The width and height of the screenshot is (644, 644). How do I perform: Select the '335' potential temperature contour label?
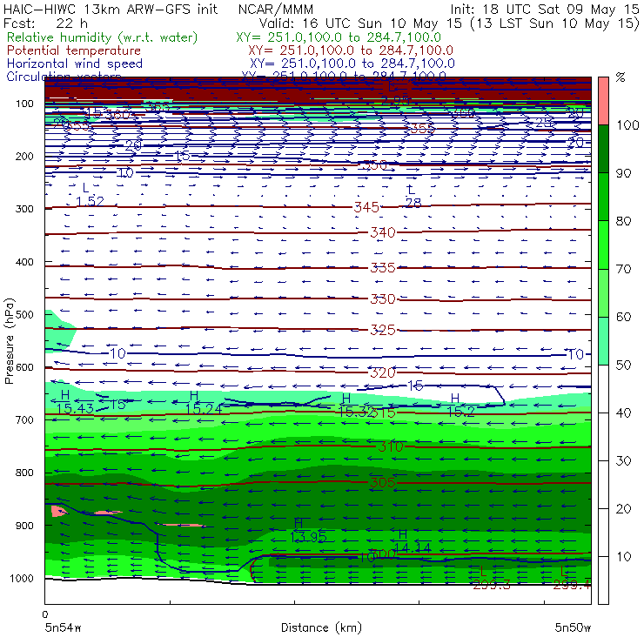point(383,268)
